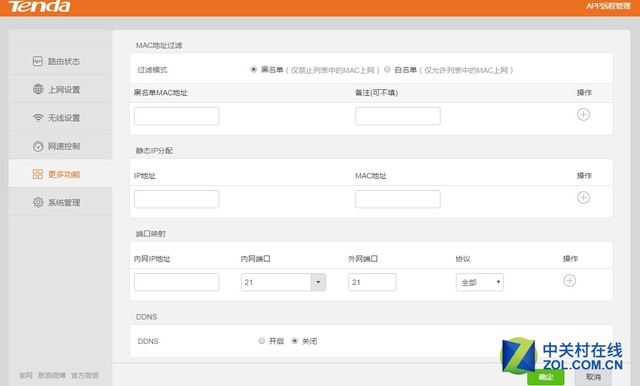Add port mapping with plus icon
This screenshot has height=386, width=640.
[570, 281]
